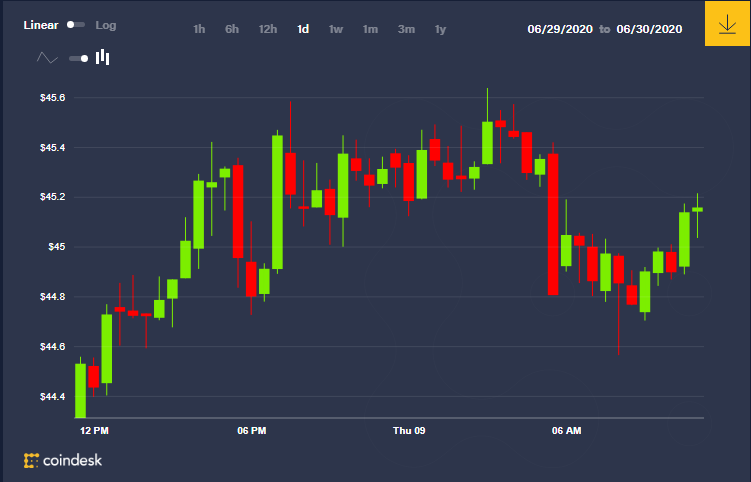Click the $44.6 axis label
Screen dimensions: 751x482
(53, 346)
